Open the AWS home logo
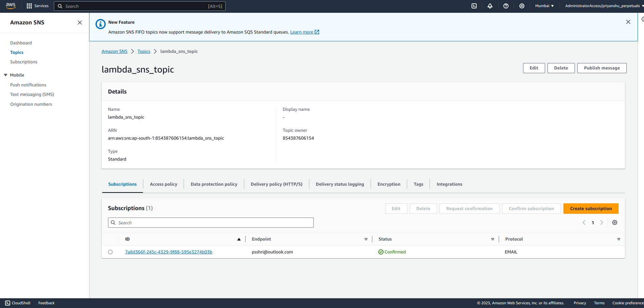 pos(11,6)
